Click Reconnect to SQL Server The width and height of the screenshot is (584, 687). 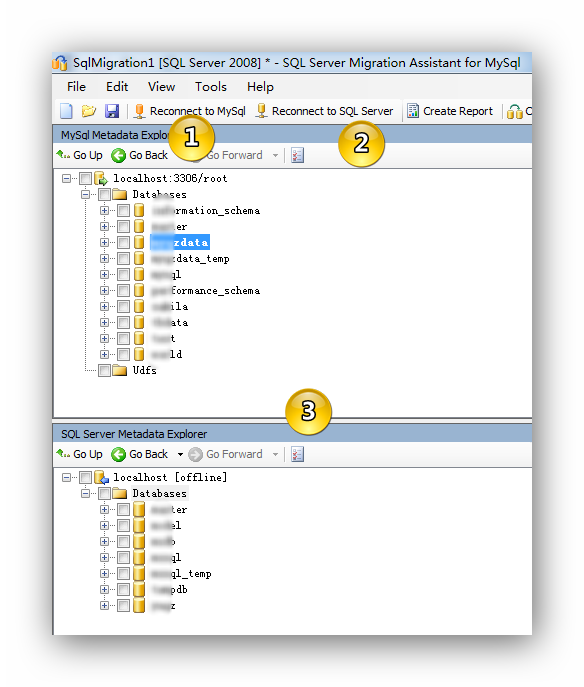pyautogui.click(x=324, y=111)
